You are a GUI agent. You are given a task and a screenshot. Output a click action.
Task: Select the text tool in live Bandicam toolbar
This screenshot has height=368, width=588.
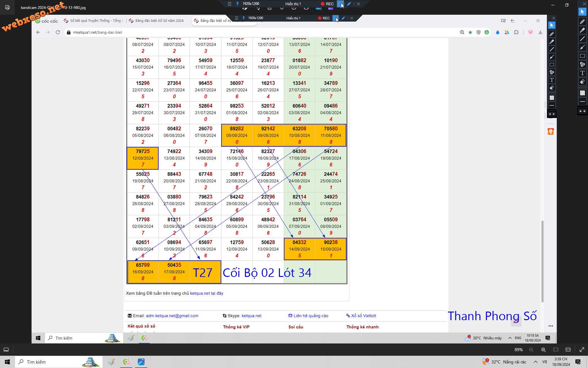tap(582, 73)
